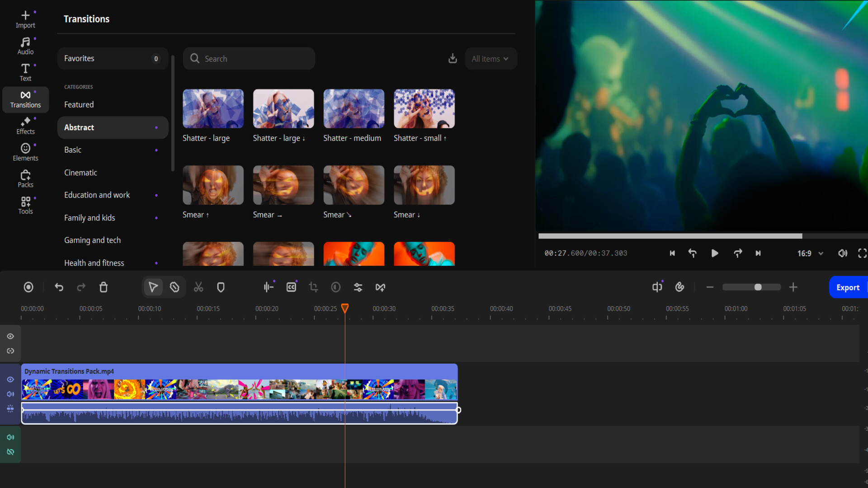
Task: Open the Effects panel
Action: 25,126
